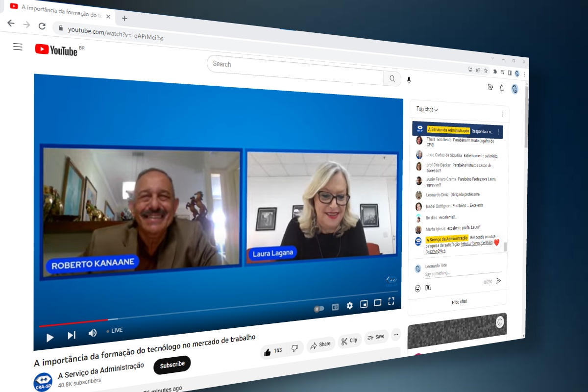Screen dimensions: 588x392
Task: Open a new browser tab
Action: pos(124,18)
